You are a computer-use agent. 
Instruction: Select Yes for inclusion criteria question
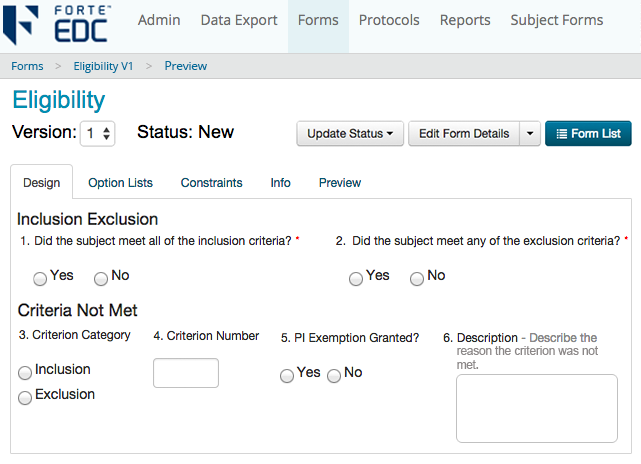tap(40, 279)
